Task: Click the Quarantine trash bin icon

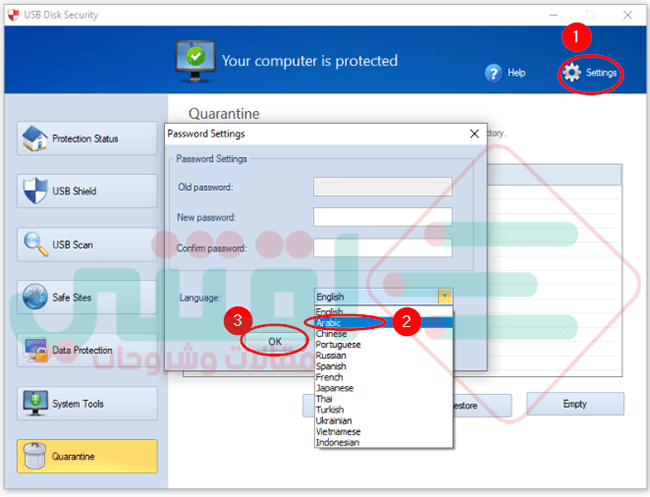Action: tap(35, 456)
